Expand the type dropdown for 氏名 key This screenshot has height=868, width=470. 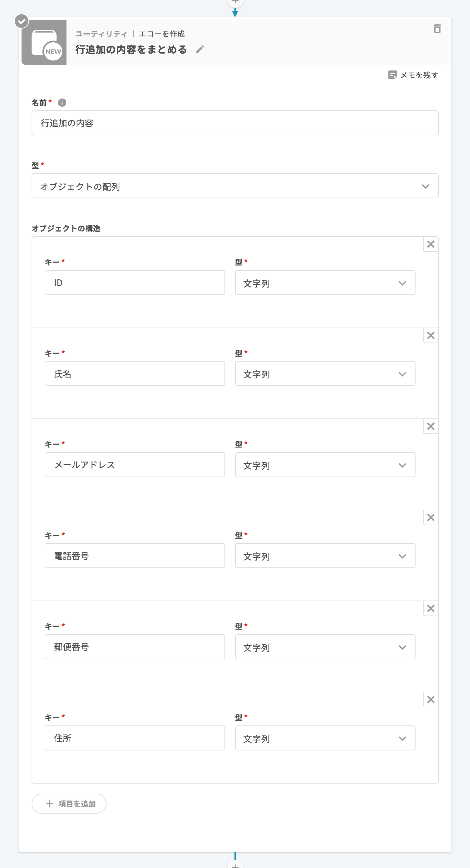(325, 374)
